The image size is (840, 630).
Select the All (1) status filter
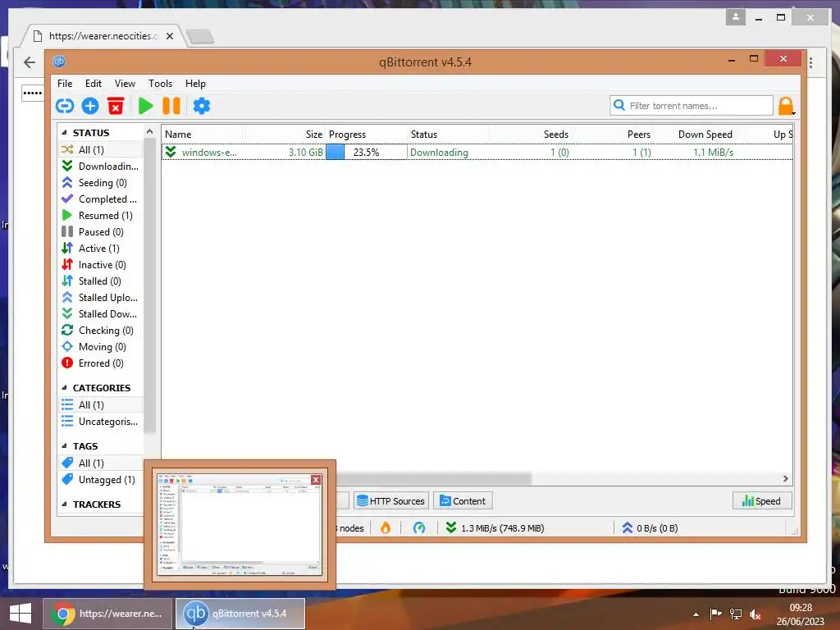[x=101, y=149]
